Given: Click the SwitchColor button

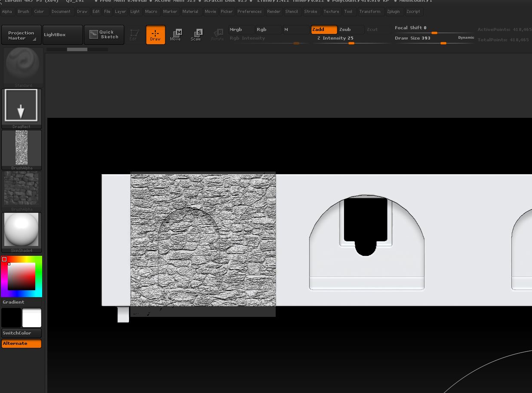Looking at the screenshot, I should coord(22,333).
